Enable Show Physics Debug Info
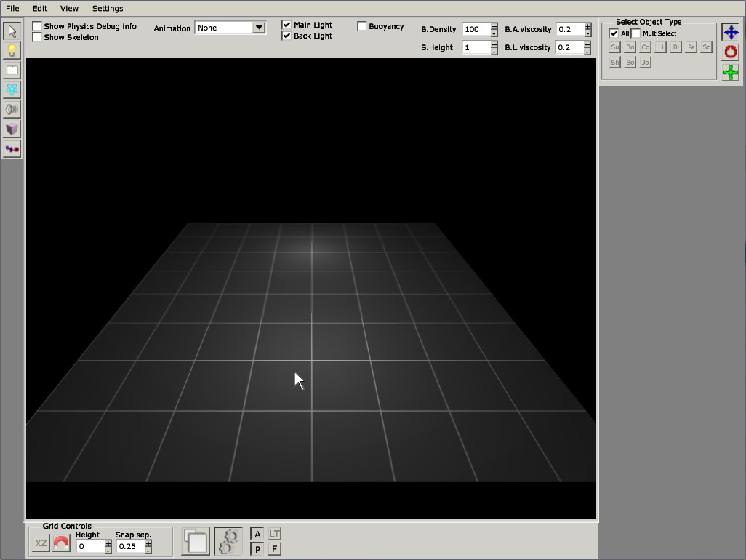 click(x=37, y=26)
